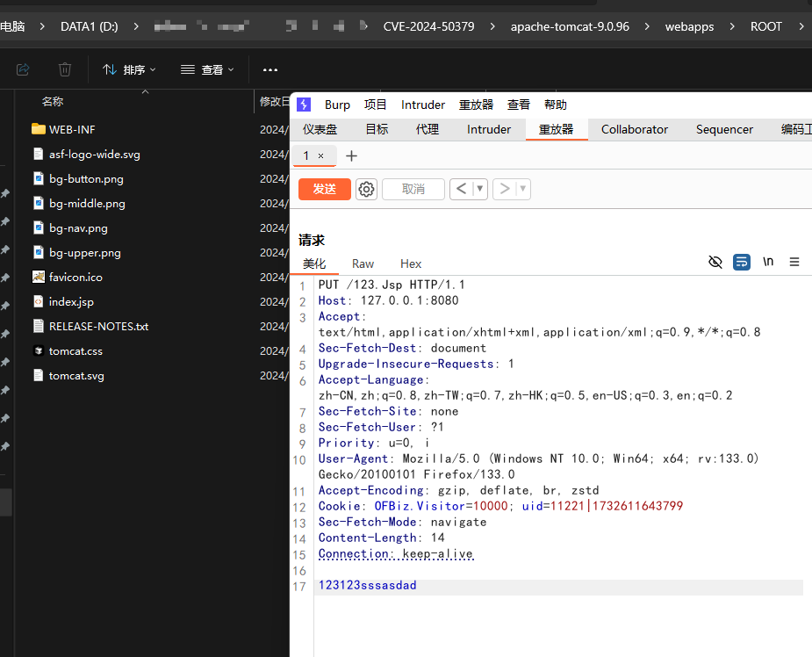Add a new Repeater tab with plus
Screen dimensions: 812x657
(x=351, y=156)
